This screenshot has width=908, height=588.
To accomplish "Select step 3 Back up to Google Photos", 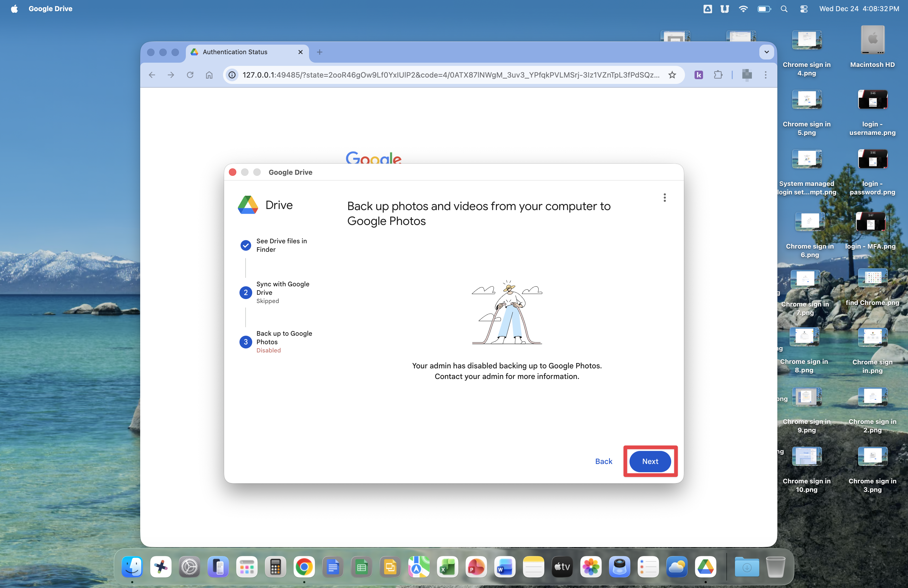I will tap(284, 338).
